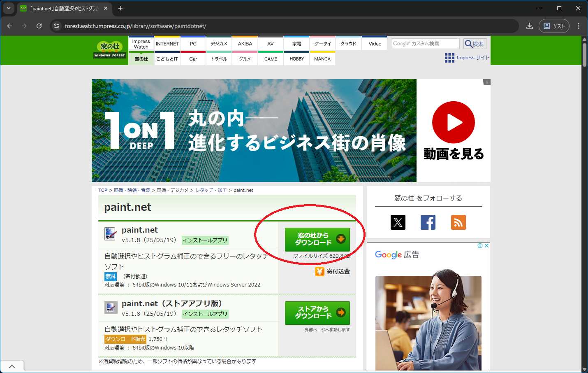
Task: Open INTERNET nav item
Action: [167, 44]
